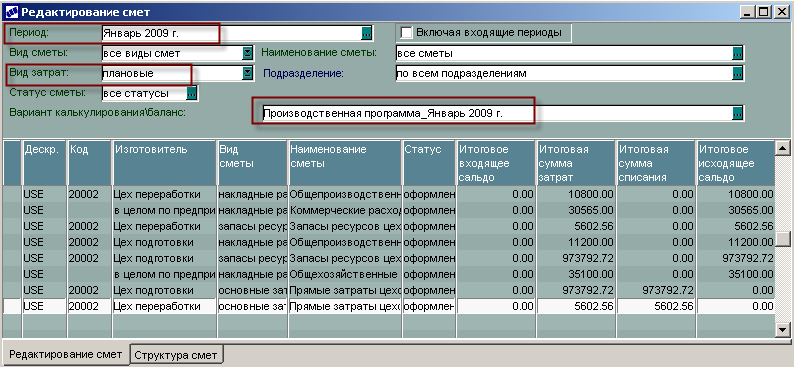The height and width of the screenshot is (367, 794).
Task: Expand the Вид сметы dropdown
Action: click(247, 53)
